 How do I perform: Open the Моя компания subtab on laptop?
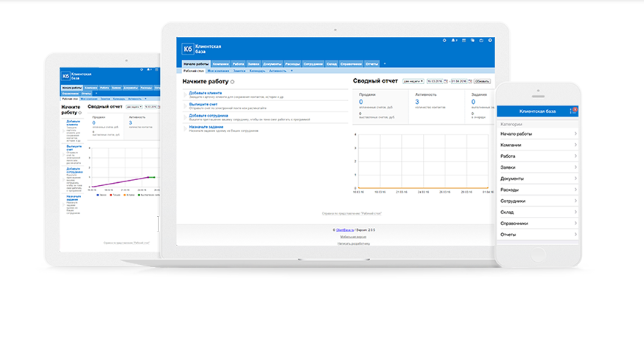(x=218, y=71)
